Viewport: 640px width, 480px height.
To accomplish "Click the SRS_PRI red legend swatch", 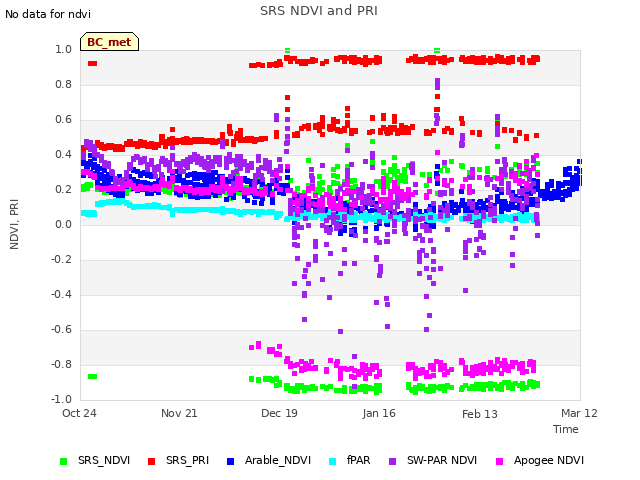I will (x=151, y=461).
